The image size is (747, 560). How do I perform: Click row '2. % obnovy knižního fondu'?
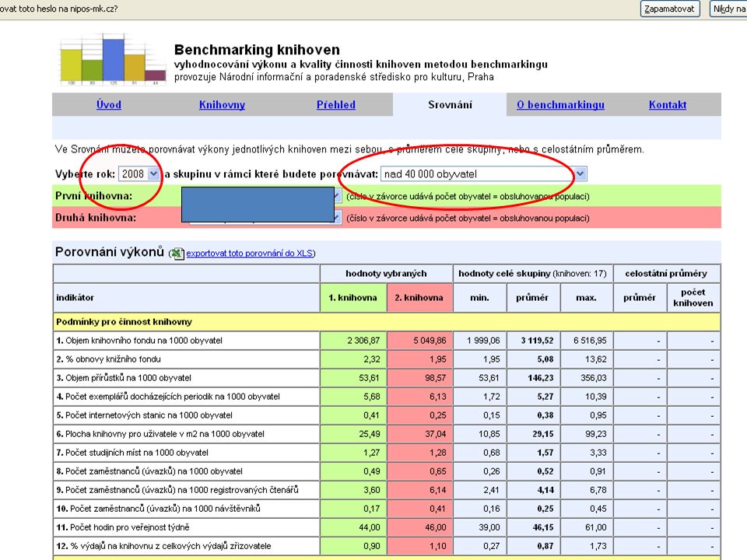(387, 359)
